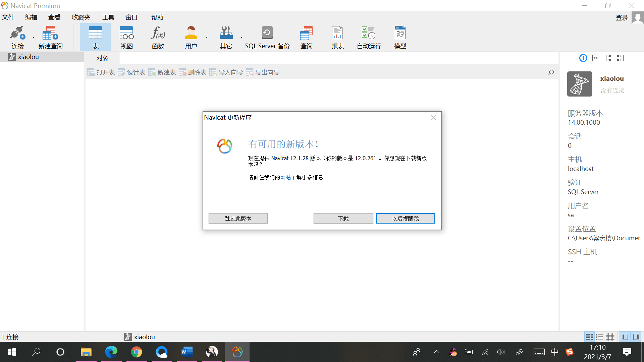Open the 工具 menu
This screenshot has width=644, height=362.
[x=108, y=17]
